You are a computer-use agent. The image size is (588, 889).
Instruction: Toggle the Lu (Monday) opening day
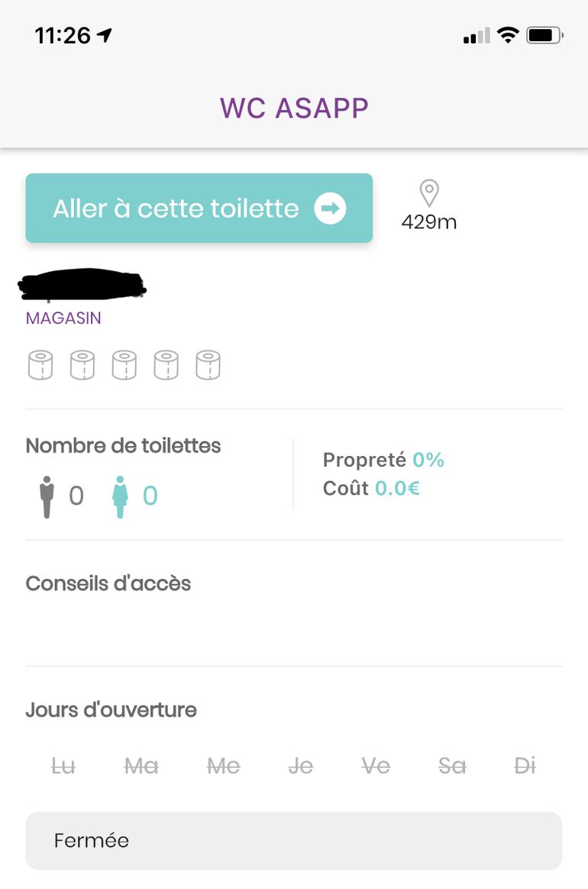[x=63, y=765]
